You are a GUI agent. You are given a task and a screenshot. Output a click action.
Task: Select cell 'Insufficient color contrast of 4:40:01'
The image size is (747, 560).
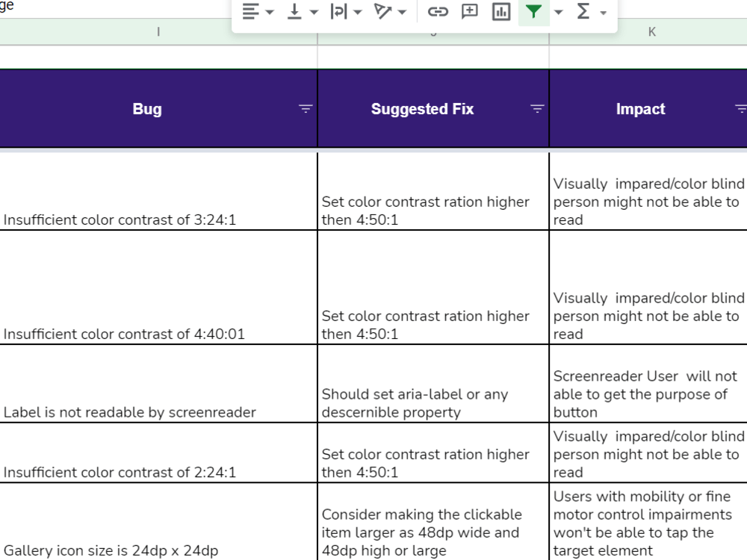click(x=158, y=287)
